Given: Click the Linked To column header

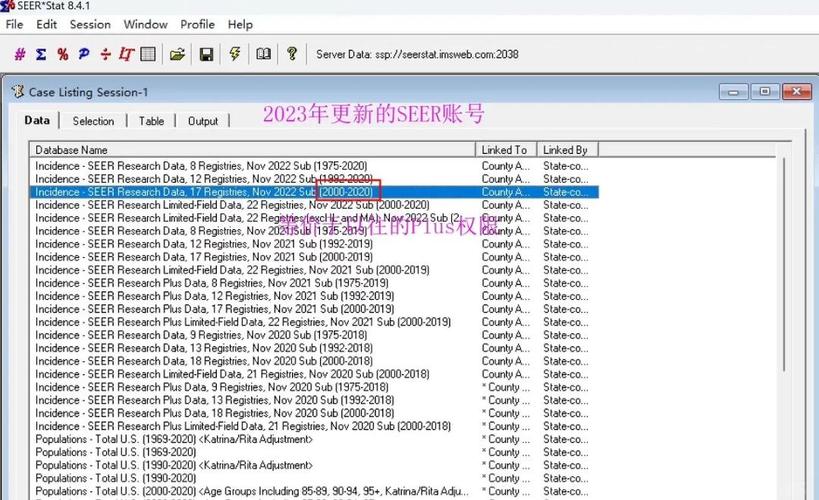Looking at the screenshot, I should click(506, 150).
